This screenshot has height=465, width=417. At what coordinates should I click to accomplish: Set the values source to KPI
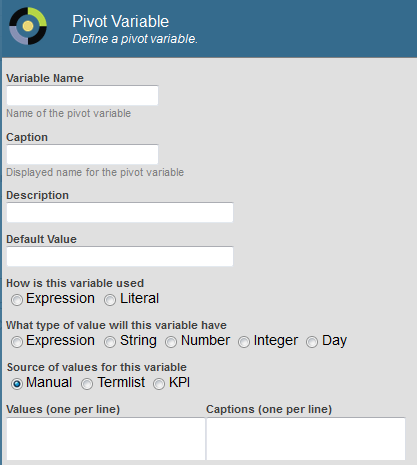click(159, 384)
